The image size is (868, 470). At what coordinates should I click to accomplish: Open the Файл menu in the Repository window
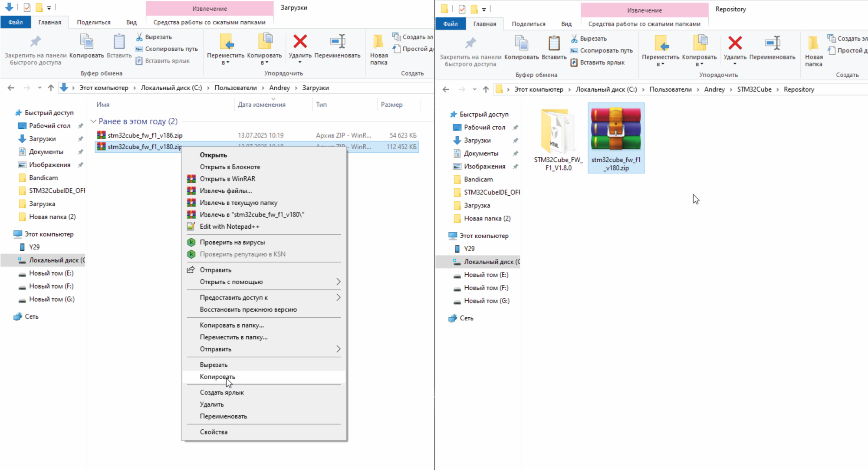(450, 24)
